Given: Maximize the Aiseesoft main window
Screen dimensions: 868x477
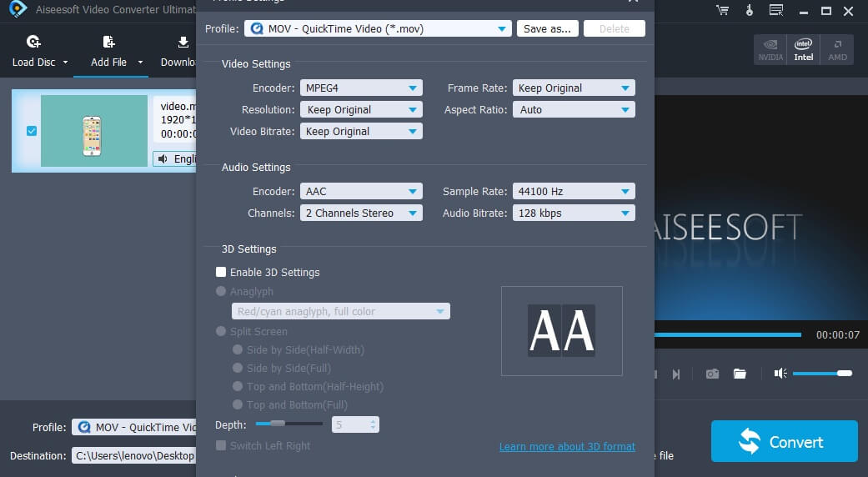Looking at the screenshot, I should click(826, 11).
